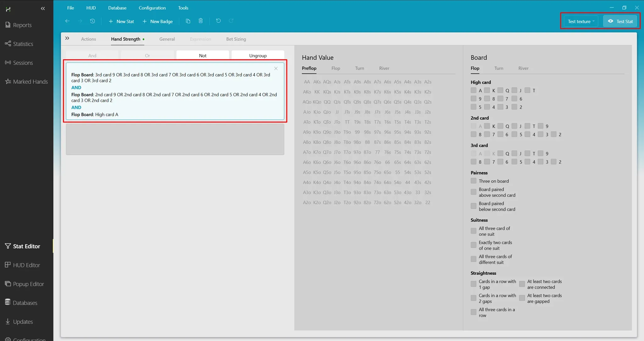The height and width of the screenshot is (341, 644).
Task: Select the Turn tab under Board
Action: [498, 68]
